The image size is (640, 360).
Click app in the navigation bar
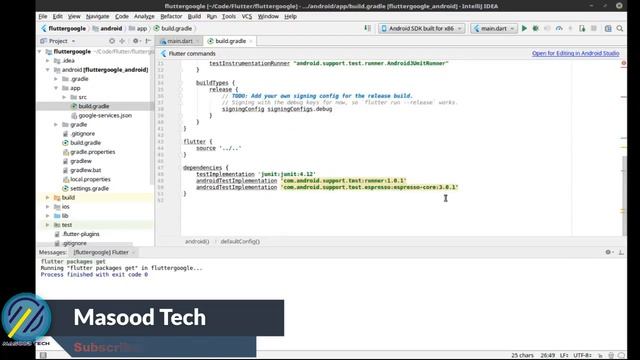138,28
